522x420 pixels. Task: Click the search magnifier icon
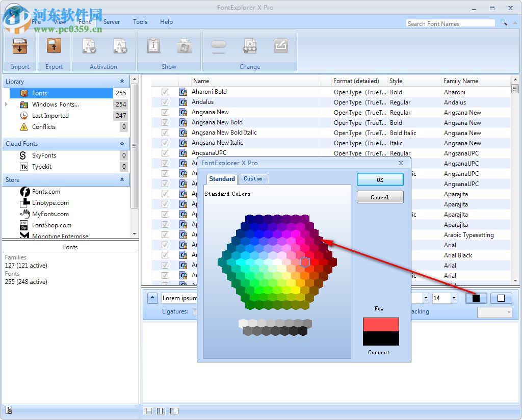click(x=504, y=22)
